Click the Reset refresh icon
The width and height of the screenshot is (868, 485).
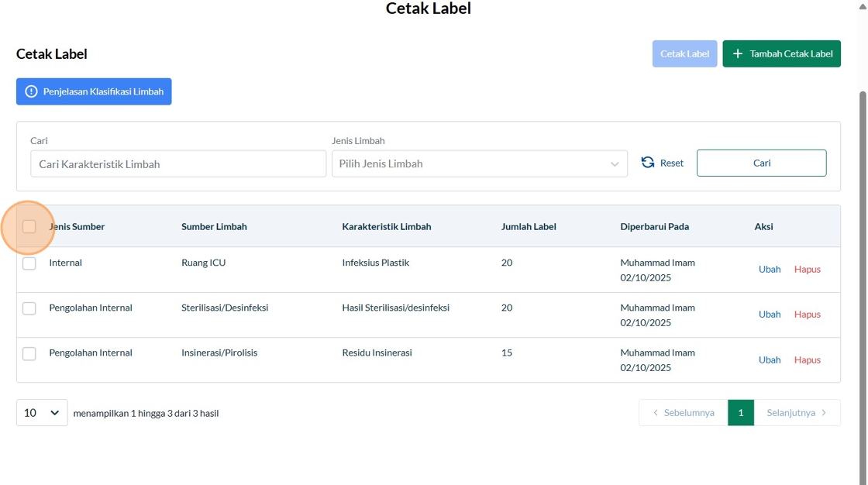(648, 163)
